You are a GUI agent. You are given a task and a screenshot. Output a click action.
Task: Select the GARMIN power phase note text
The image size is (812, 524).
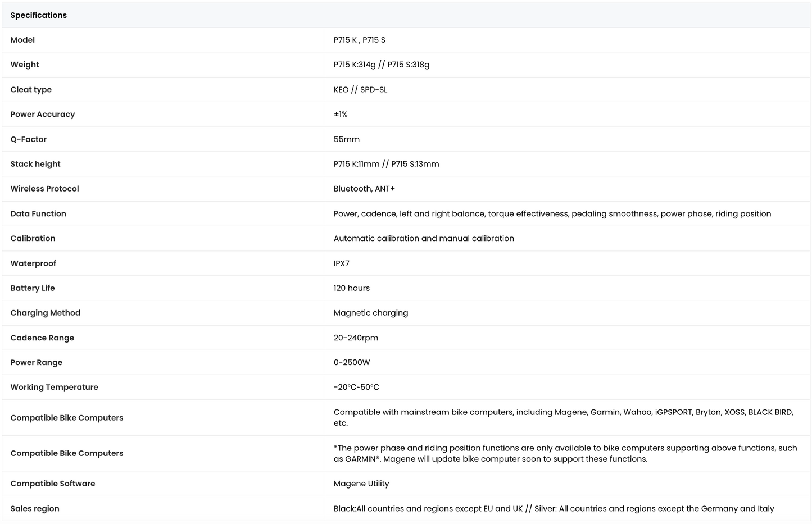coord(565,453)
